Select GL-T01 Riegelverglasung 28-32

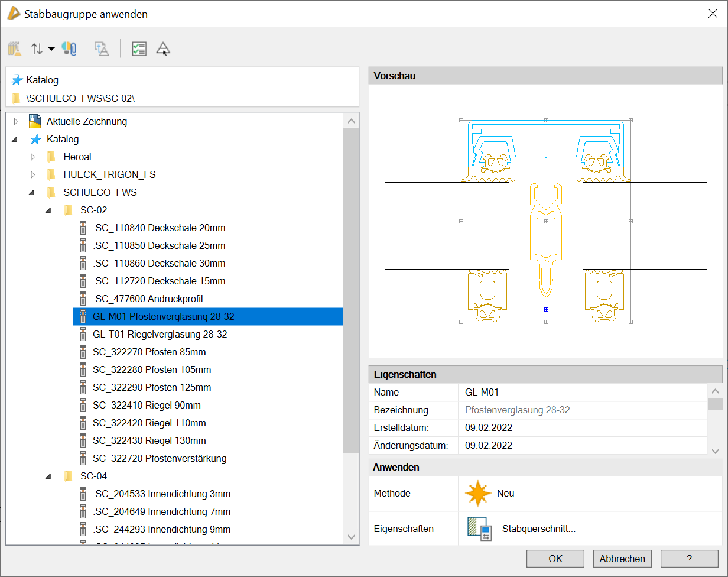(x=160, y=334)
